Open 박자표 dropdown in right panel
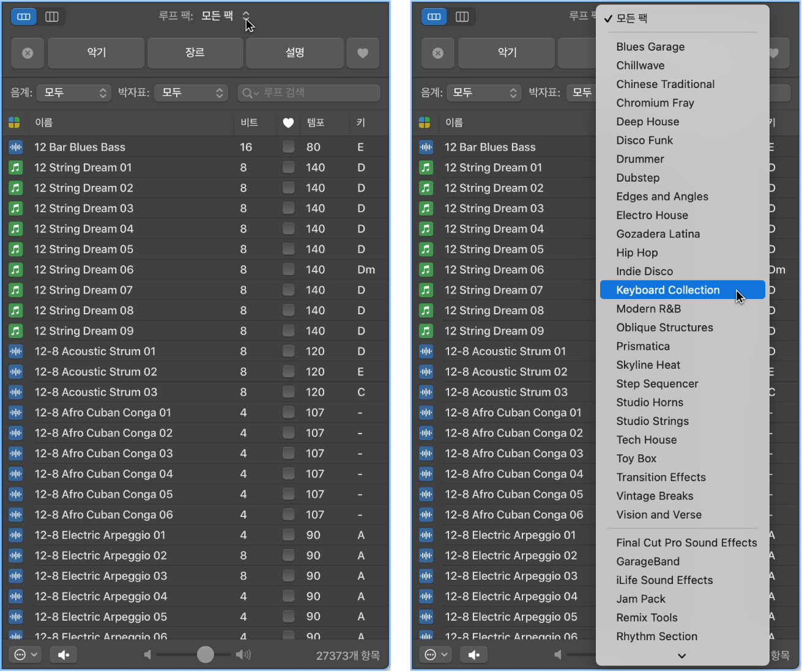The height and width of the screenshot is (672, 802). tap(581, 93)
